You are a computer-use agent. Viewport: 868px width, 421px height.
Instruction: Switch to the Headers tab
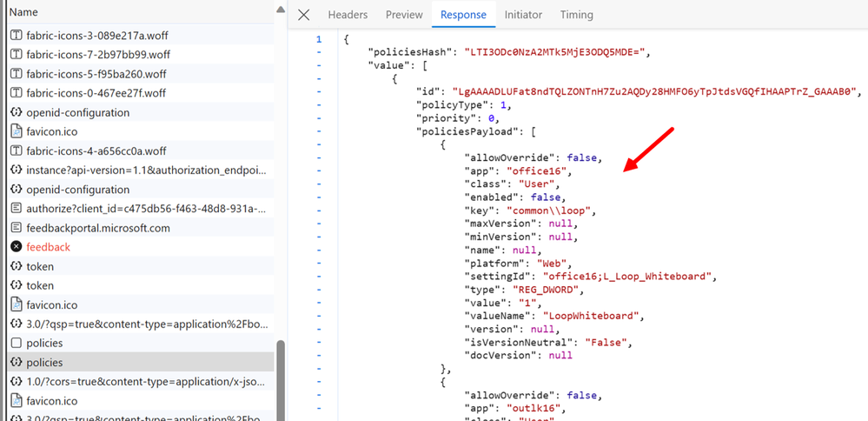[x=348, y=15]
